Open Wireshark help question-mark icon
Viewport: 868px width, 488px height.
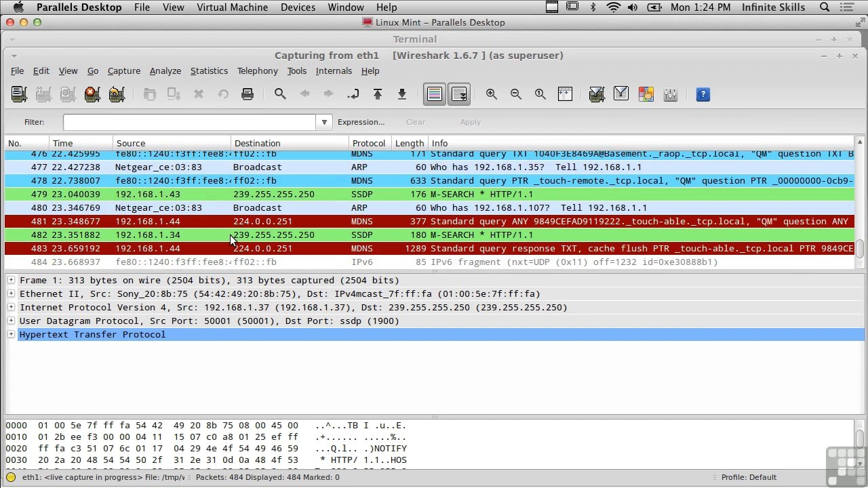(x=703, y=94)
